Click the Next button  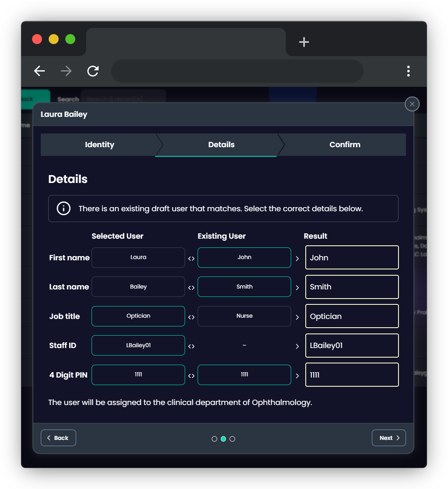(389, 438)
